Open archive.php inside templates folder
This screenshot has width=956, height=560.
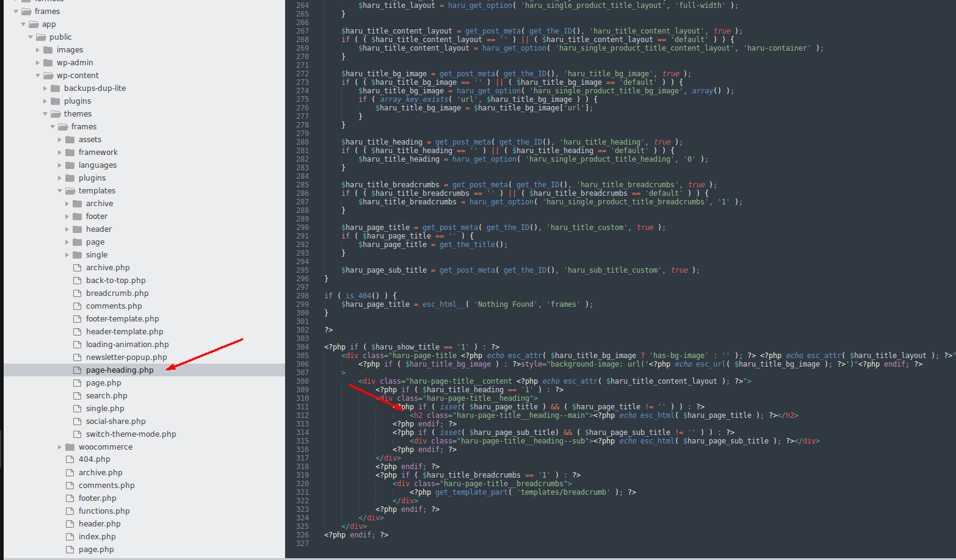click(x=107, y=268)
